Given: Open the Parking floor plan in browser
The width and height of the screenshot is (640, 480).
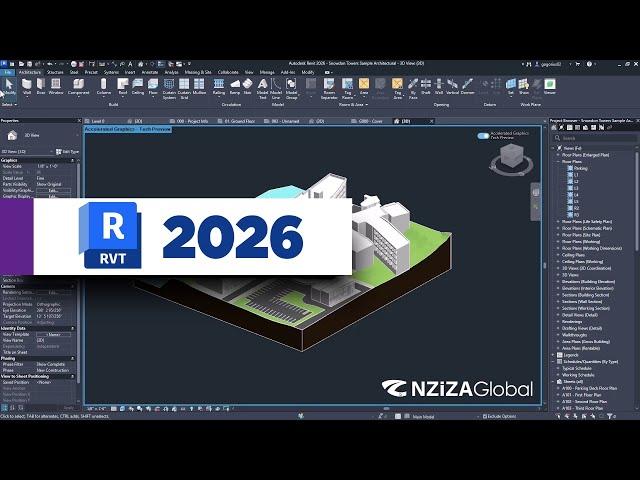Looking at the screenshot, I should click(x=581, y=169).
